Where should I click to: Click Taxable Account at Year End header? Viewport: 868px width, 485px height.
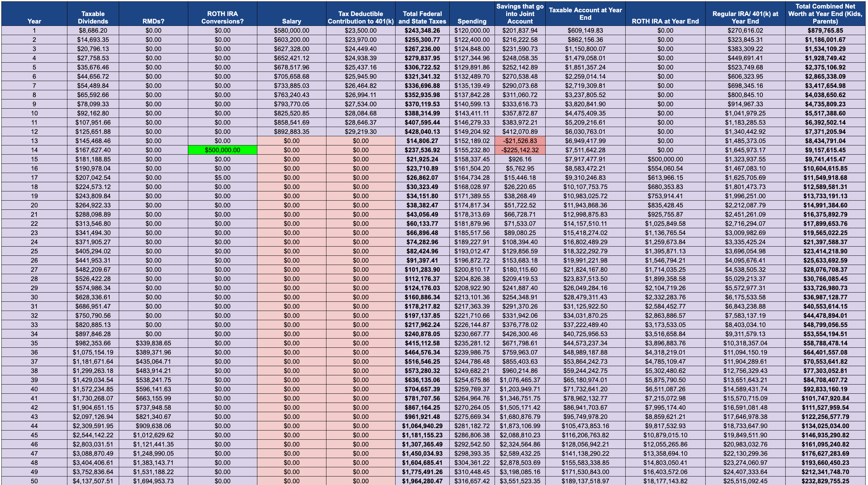(x=585, y=14)
